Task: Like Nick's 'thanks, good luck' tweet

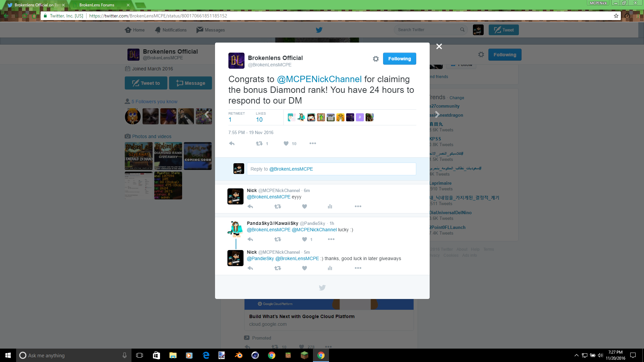Action: coord(305,268)
